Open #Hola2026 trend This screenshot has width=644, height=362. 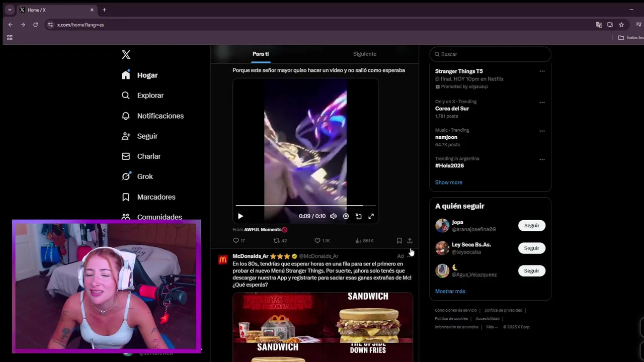click(x=449, y=166)
